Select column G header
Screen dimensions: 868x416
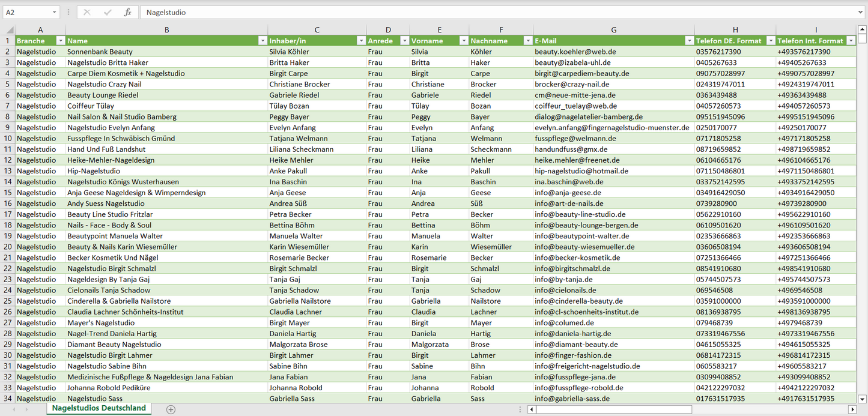click(x=613, y=30)
